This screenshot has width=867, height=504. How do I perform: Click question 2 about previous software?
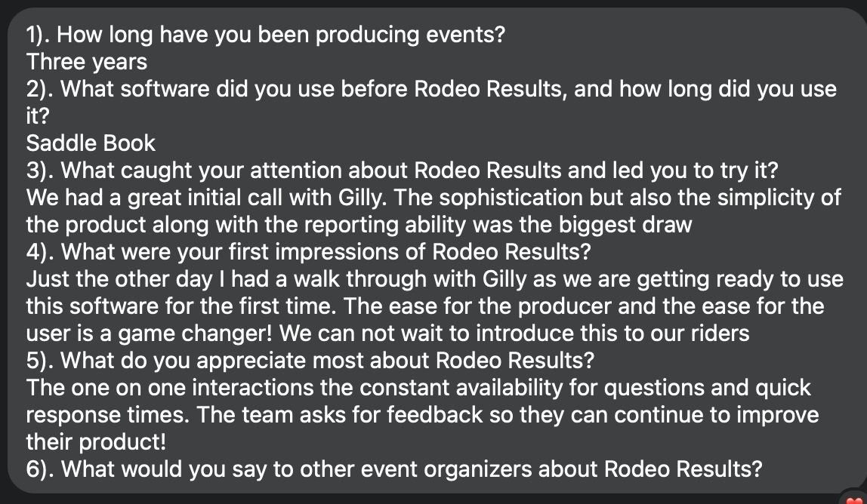(x=431, y=89)
